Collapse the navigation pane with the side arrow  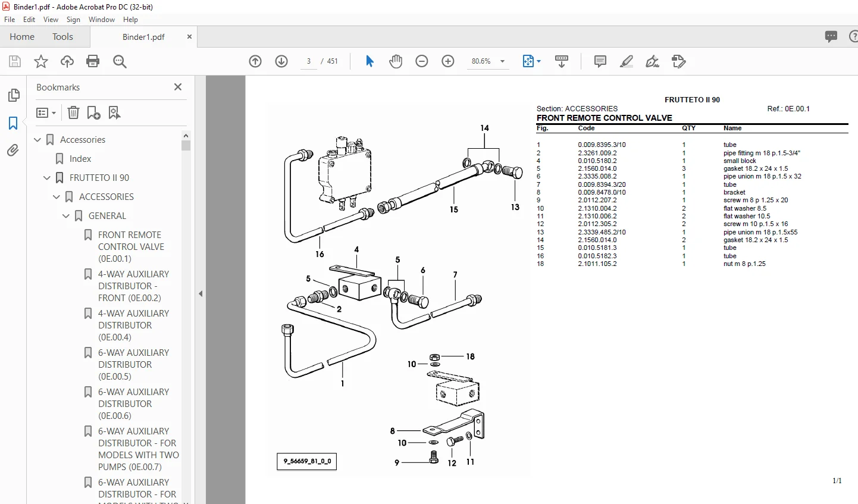click(201, 293)
